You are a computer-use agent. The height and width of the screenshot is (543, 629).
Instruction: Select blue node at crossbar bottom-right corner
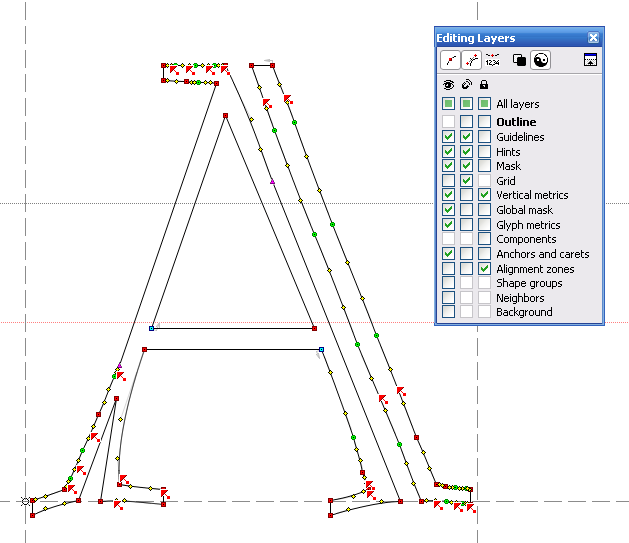(x=321, y=350)
